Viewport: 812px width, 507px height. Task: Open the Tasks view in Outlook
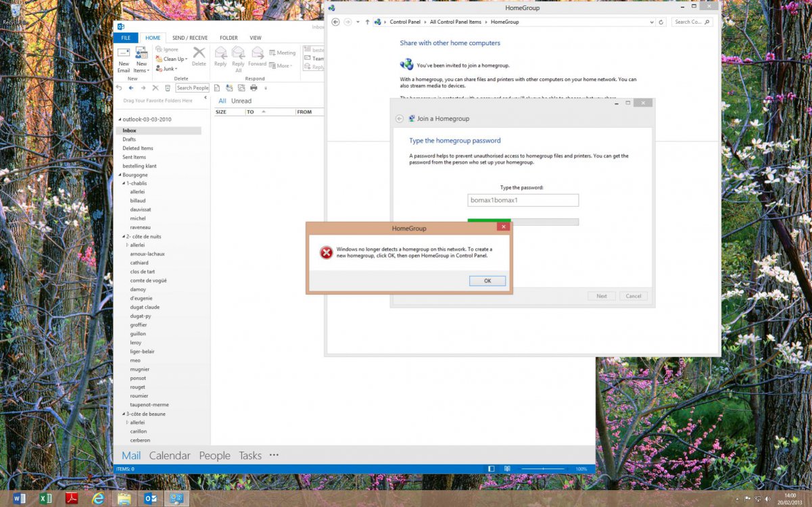[250, 456]
